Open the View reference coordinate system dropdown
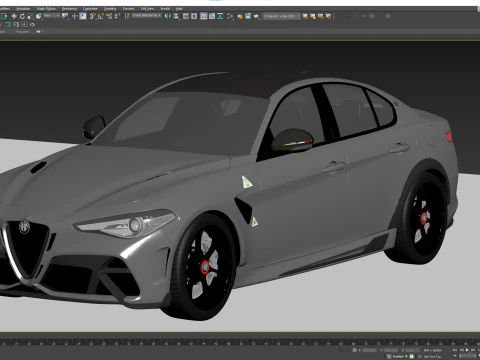 point(52,16)
